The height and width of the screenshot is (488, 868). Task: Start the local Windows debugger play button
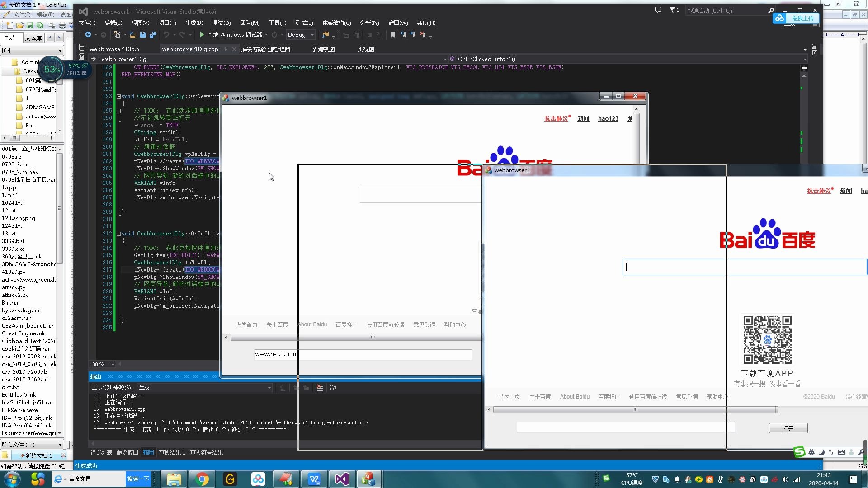202,35
